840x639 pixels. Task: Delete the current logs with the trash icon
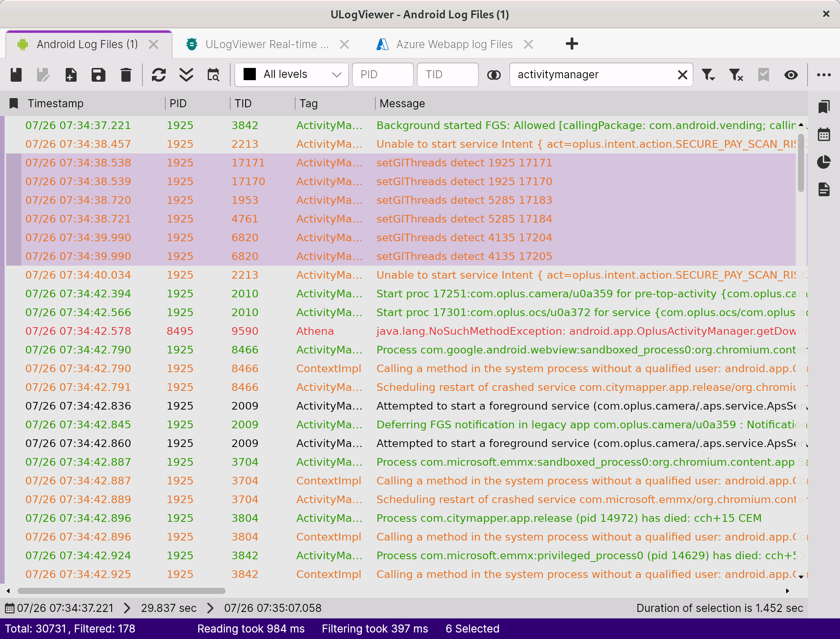point(126,75)
